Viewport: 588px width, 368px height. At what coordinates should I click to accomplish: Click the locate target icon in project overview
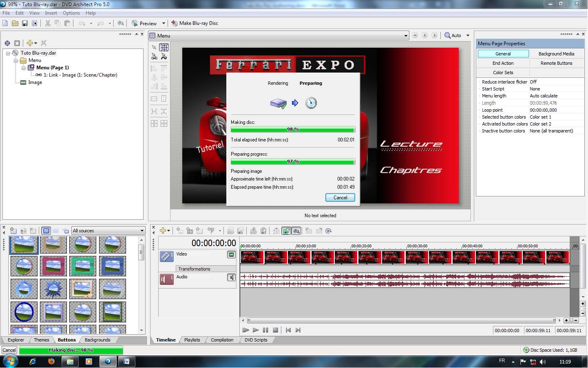(7, 43)
